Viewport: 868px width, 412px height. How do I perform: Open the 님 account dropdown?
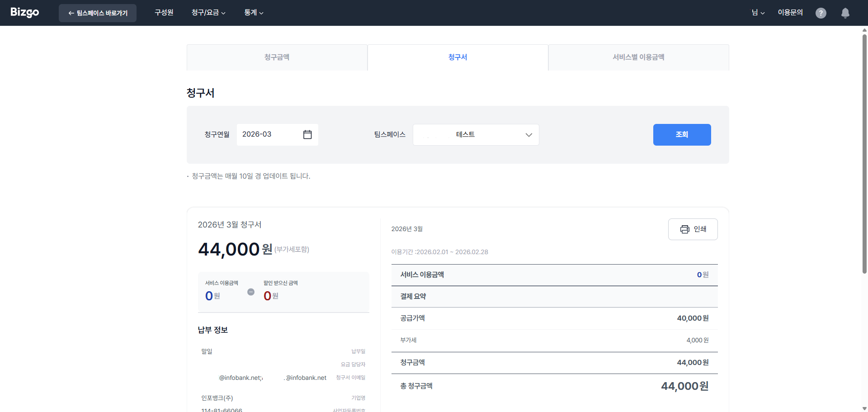(758, 13)
